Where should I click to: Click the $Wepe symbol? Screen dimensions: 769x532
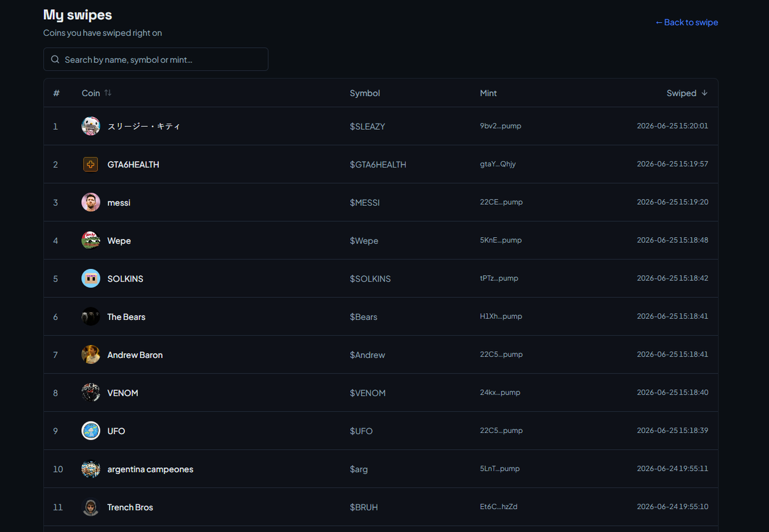point(364,241)
